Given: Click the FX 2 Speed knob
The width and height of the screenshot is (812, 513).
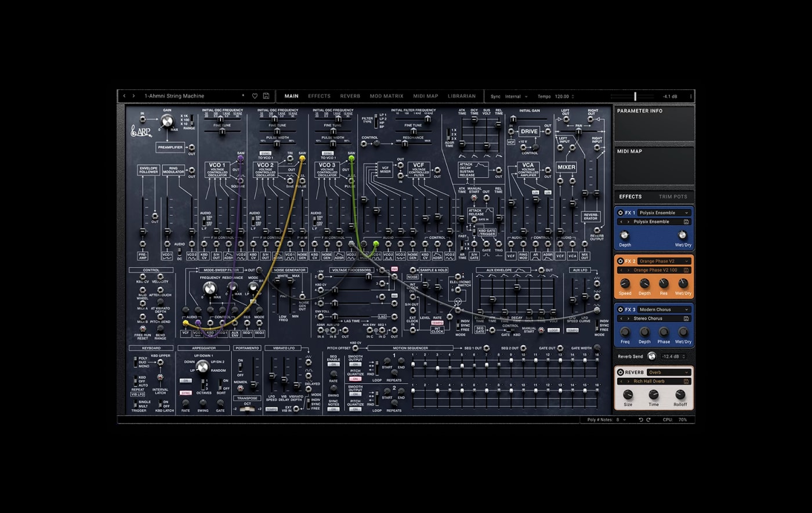Looking at the screenshot, I should coord(625,283).
